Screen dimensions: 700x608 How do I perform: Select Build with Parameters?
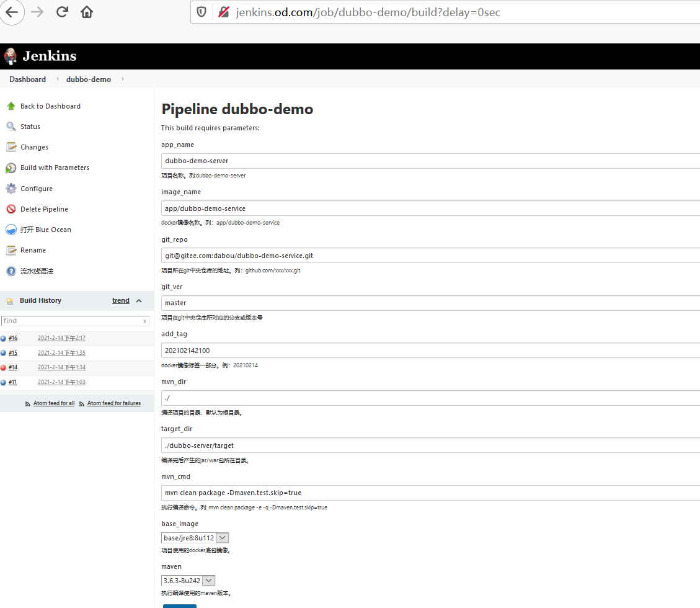pyautogui.click(x=55, y=168)
